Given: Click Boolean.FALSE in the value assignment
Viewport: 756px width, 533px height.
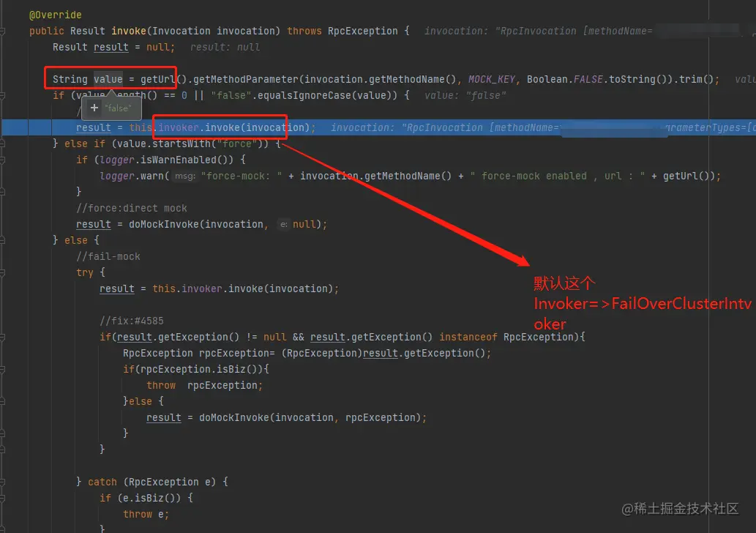Looking at the screenshot, I should (x=564, y=79).
